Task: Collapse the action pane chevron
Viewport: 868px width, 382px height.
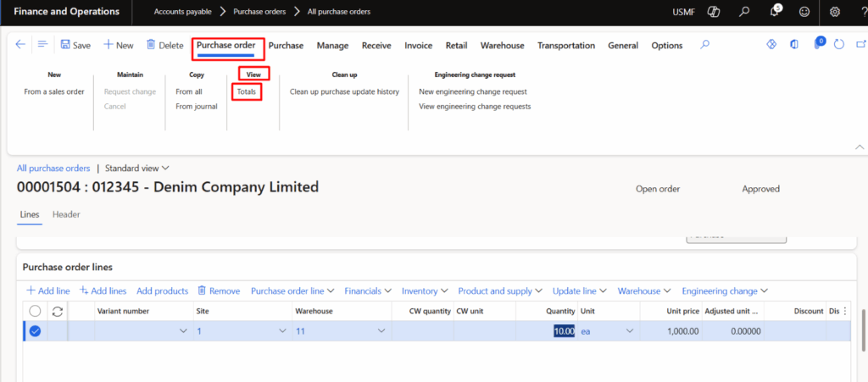Action: tap(860, 147)
